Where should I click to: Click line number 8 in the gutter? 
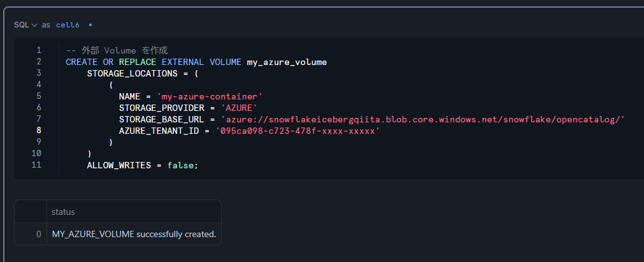[39, 131]
